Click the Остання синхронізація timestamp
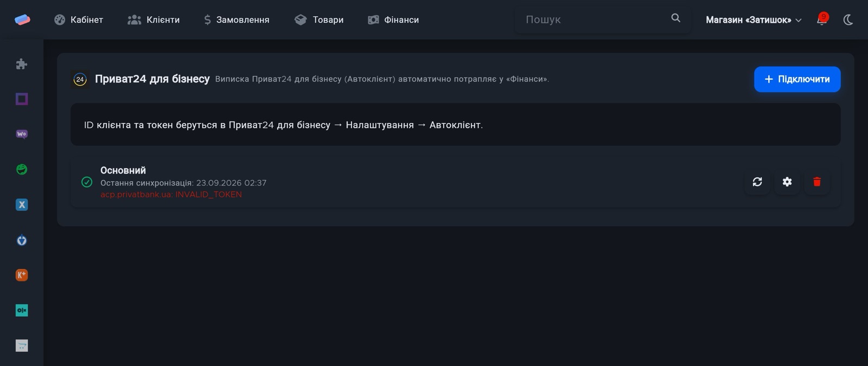This screenshot has width=868, height=366. [183, 183]
